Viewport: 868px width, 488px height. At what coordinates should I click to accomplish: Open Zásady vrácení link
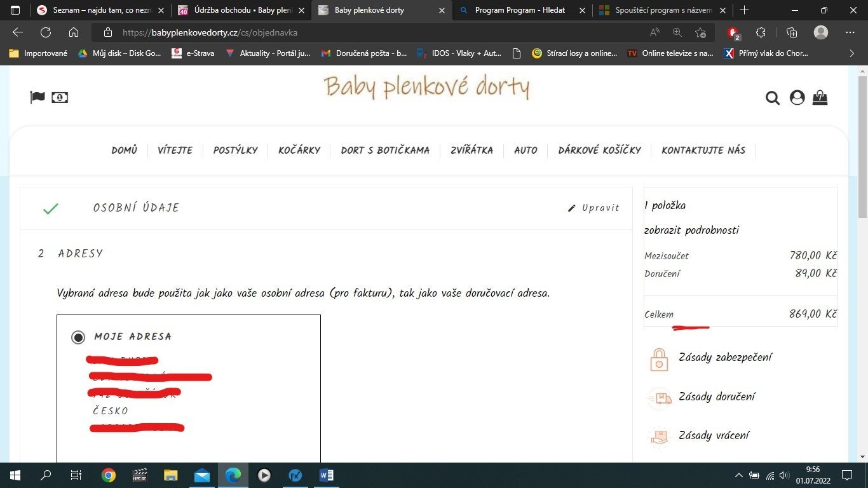pos(714,435)
